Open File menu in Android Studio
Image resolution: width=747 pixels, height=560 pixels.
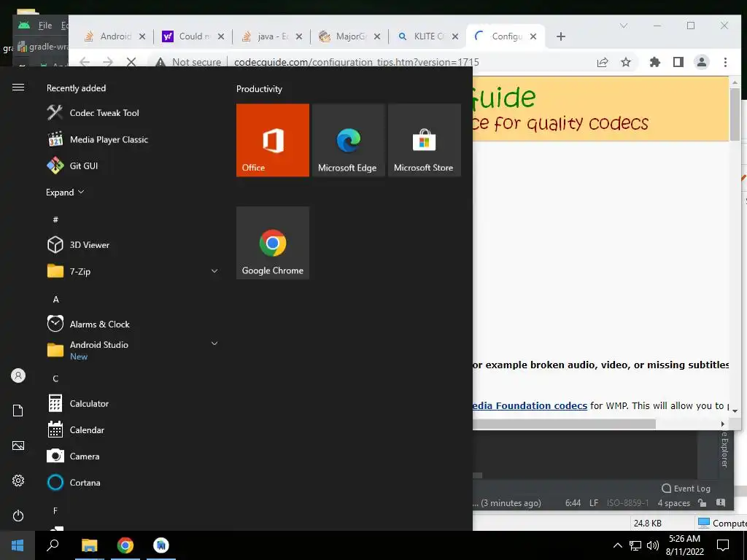pyautogui.click(x=44, y=26)
